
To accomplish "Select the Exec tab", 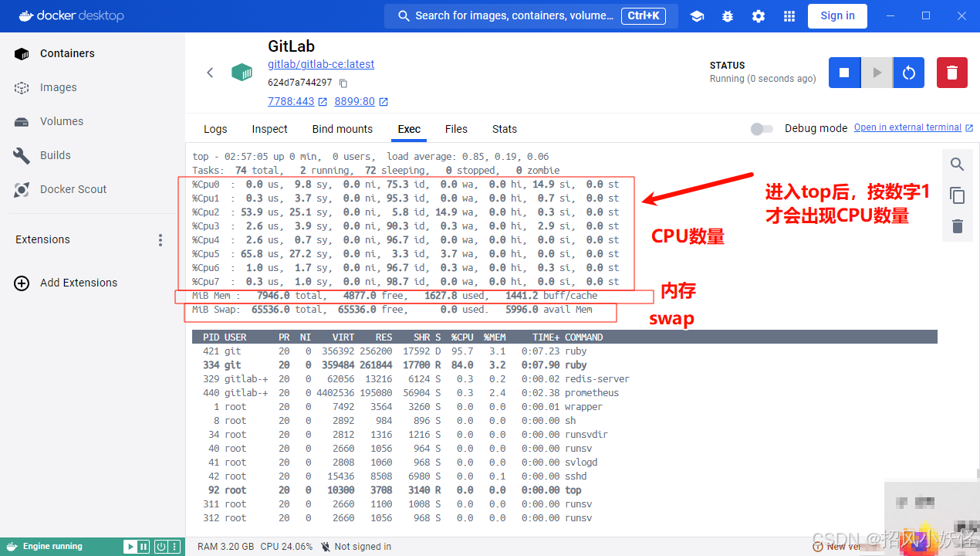I will (x=409, y=129).
